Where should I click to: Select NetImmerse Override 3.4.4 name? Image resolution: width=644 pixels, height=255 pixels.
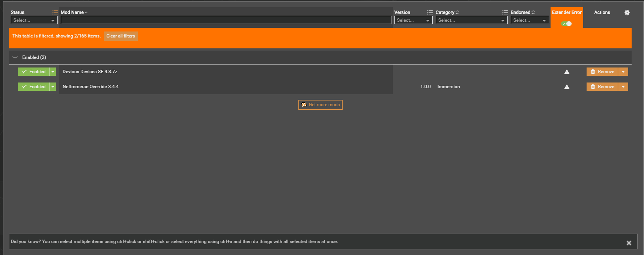click(90, 87)
